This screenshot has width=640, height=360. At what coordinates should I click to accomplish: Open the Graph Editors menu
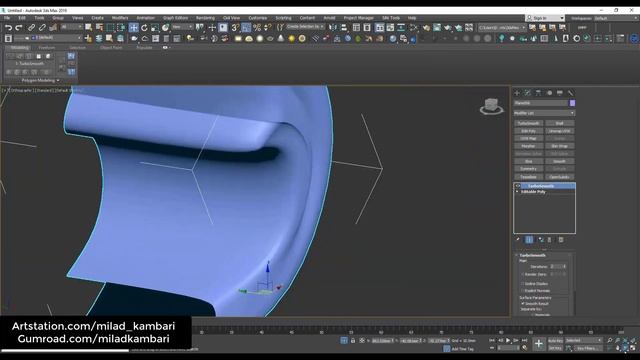coord(176,18)
